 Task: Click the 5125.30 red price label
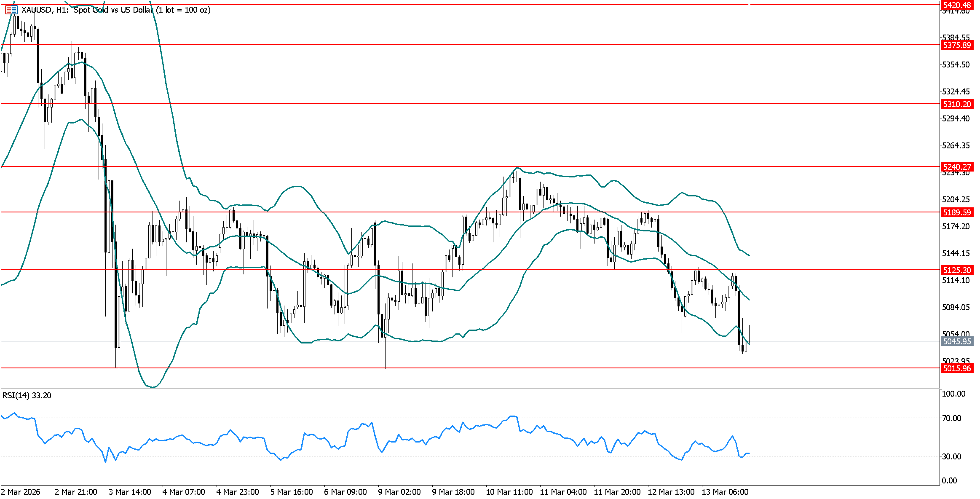[957, 270]
